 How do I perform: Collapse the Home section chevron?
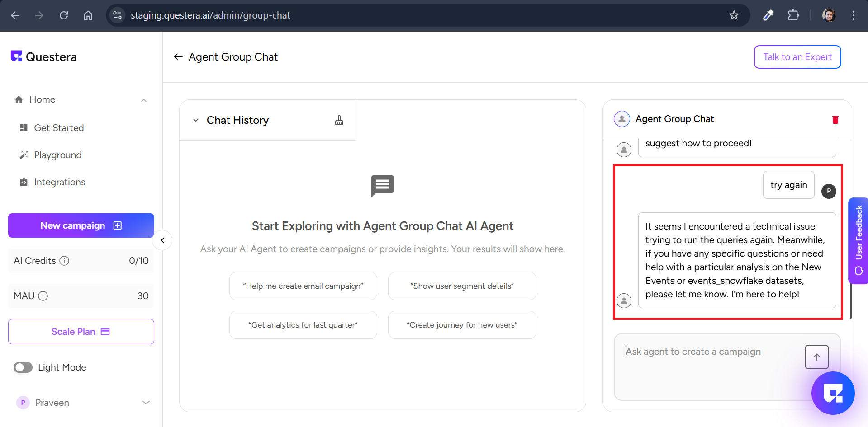tap(144, 100)
